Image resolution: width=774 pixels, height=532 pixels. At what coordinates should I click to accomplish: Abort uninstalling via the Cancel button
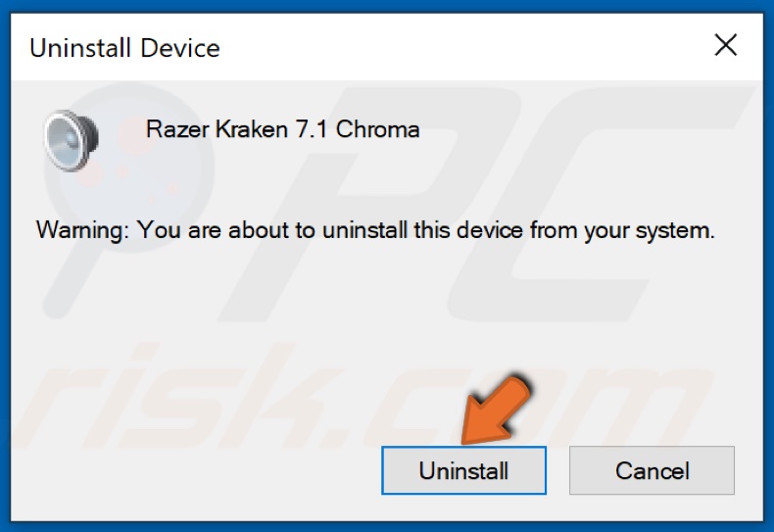652,470
